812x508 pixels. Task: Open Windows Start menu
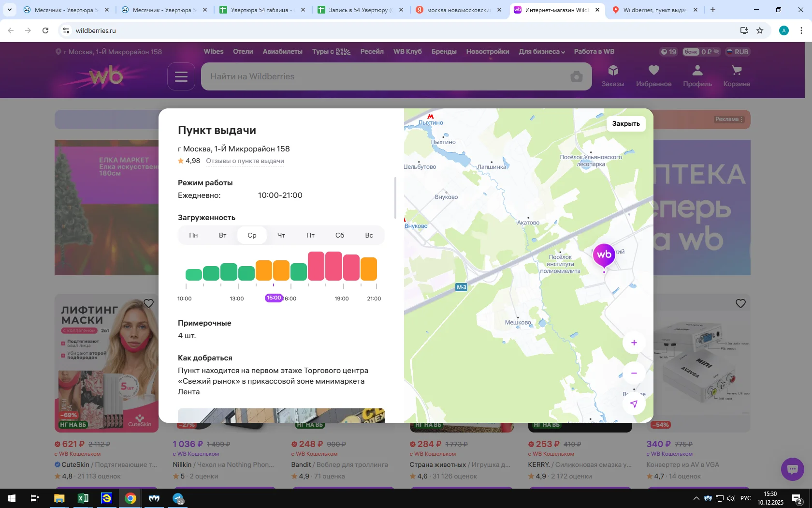[x=12, y=498]
